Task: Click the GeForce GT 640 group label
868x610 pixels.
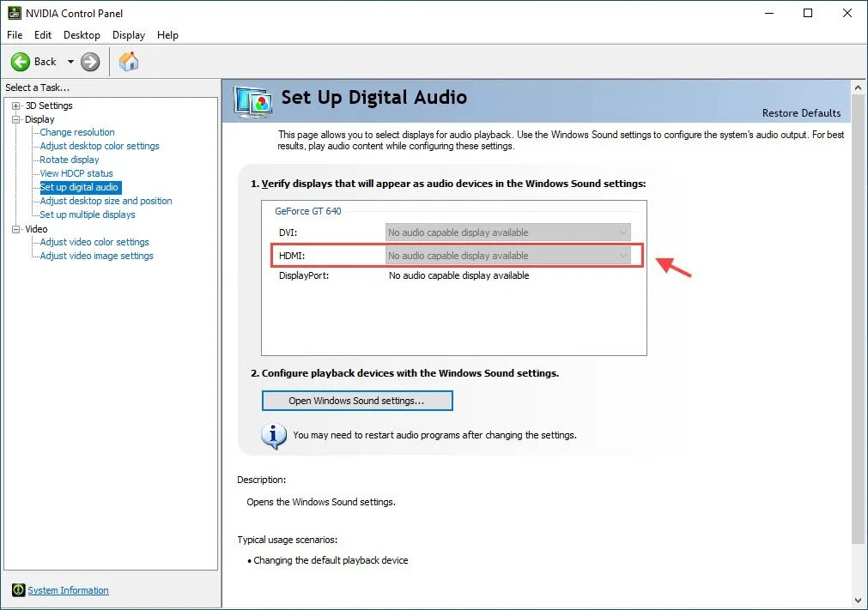Action: pos(307,211)
